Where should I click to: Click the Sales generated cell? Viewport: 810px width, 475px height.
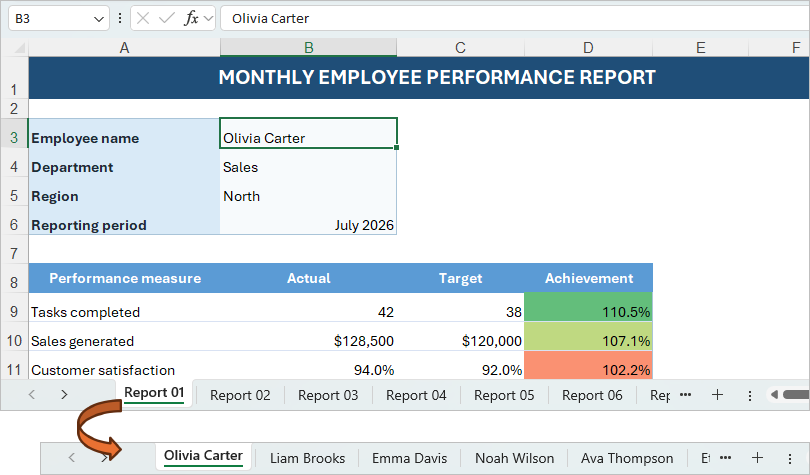click(124, 336)
